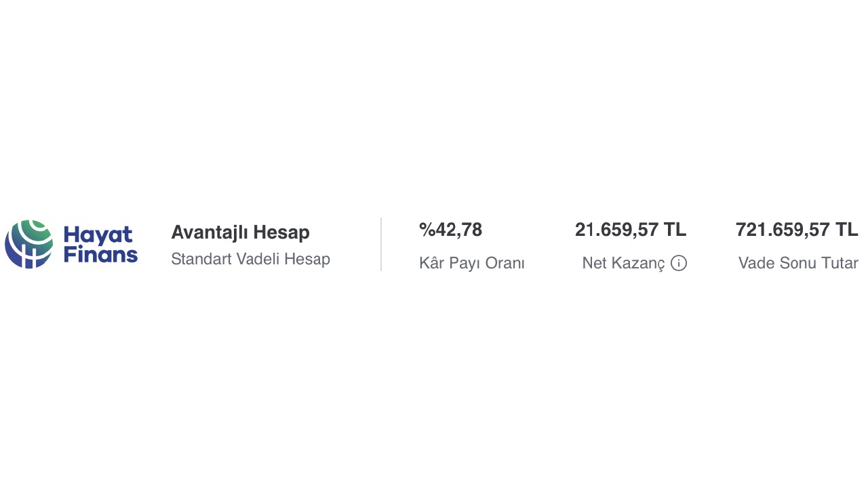Select the Kâr Payı Oranı label
Image resolution: width=868 pixels, height=488 pixels.
point(471,263)
